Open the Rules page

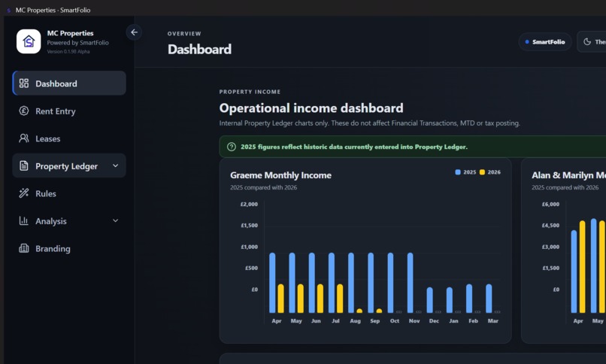pos(69,193)
